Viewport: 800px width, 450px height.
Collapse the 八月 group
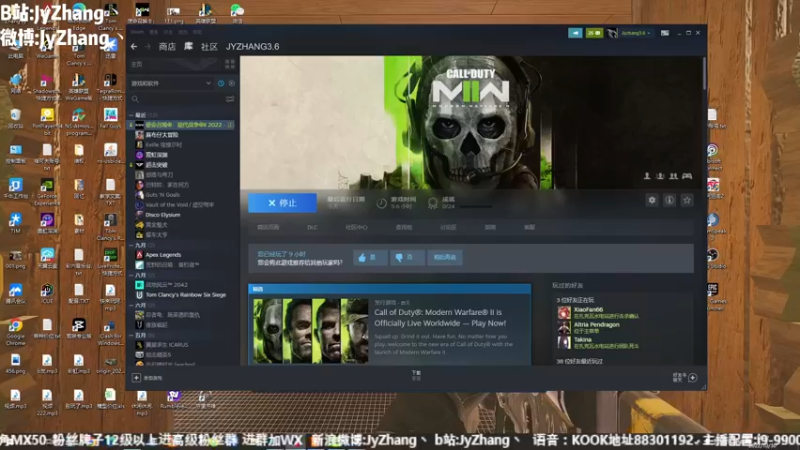pos(131,275)
